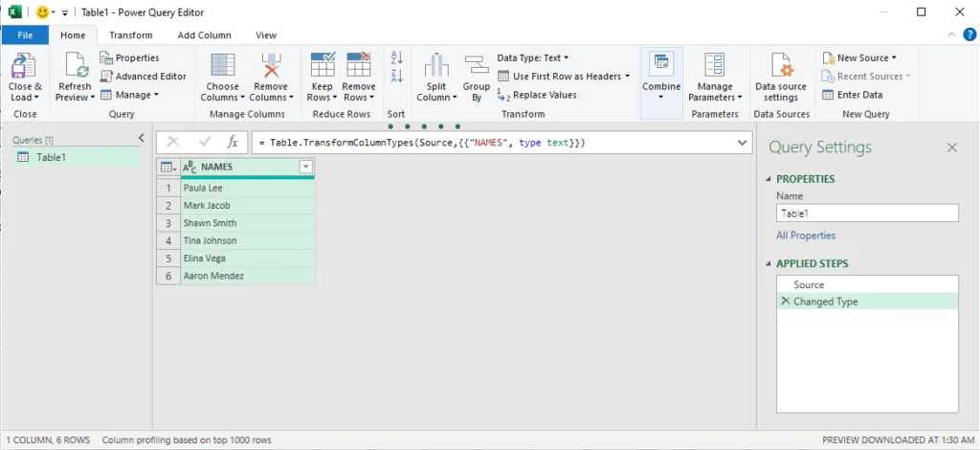Viewport: 980px width, 450px height.
Task: Cancel the formula edit with the X button
Action: point(173,143)
